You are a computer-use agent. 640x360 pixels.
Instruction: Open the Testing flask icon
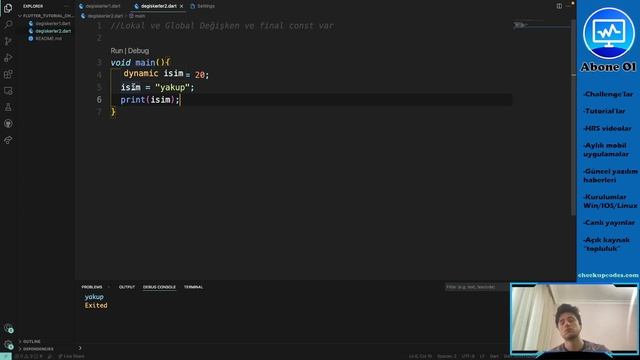[x=8, y=107]
